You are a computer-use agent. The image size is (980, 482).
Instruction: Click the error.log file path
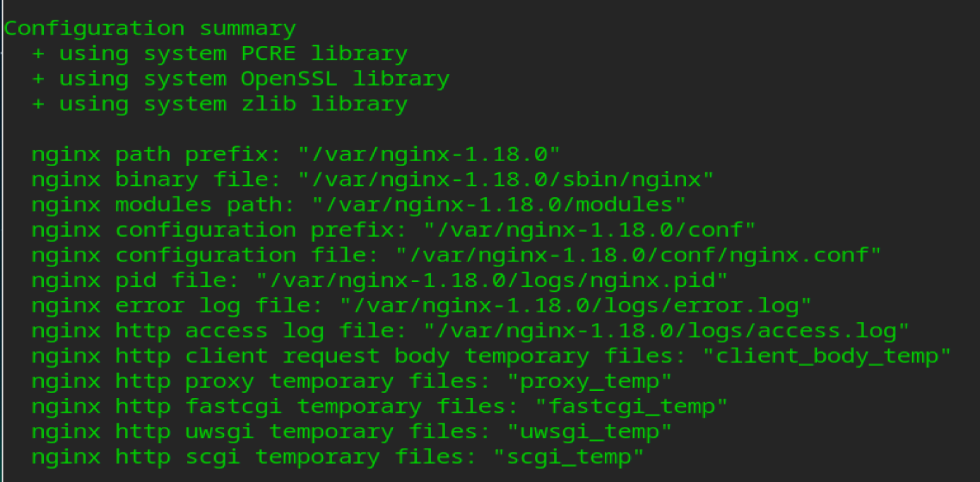coord(575,306)
